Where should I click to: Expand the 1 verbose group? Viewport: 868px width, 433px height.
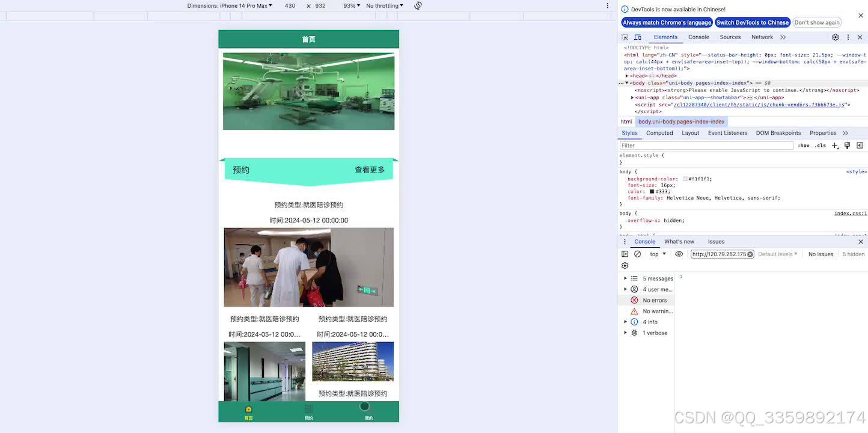625,333
